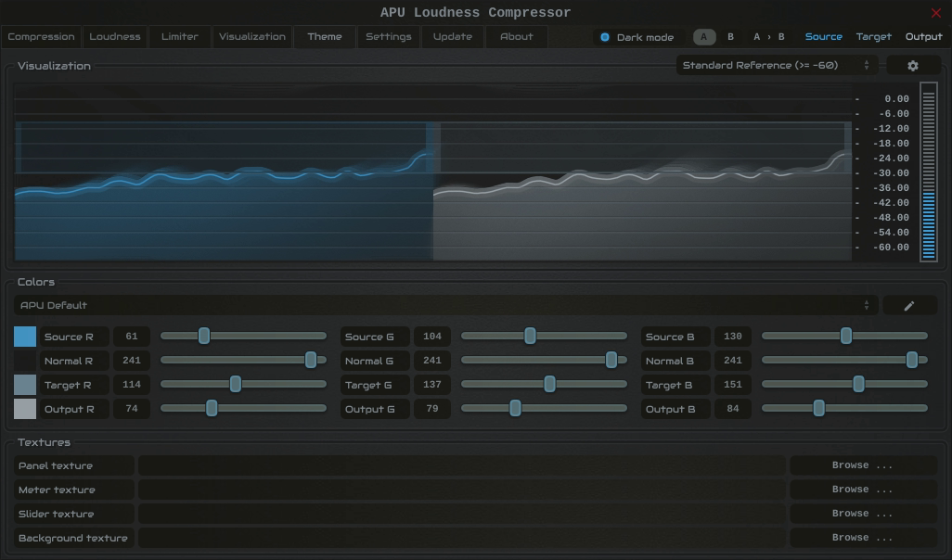This screenshot has width=952, height=560.
Task: Click the Output color swatch
Action: [25, 410]
